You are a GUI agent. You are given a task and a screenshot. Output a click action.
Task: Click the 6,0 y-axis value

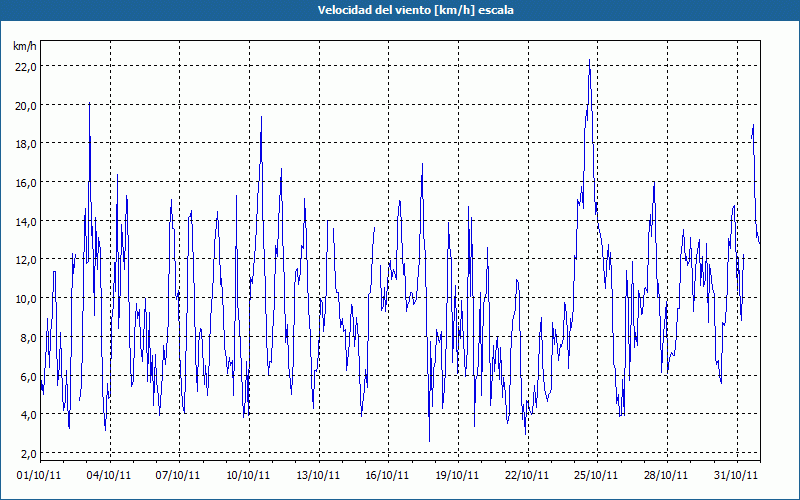[29, 376]
